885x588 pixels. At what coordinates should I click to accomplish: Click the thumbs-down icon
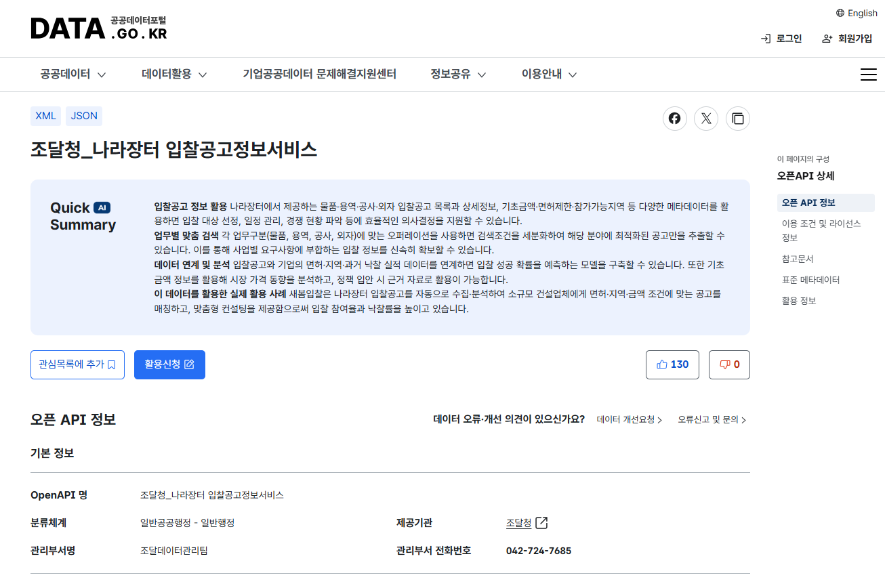point(724,365)
